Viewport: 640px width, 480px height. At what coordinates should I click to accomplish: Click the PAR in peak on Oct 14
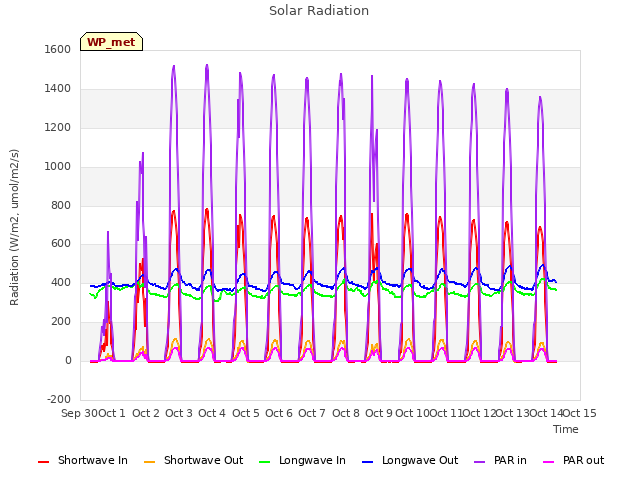tap(540, 98)
